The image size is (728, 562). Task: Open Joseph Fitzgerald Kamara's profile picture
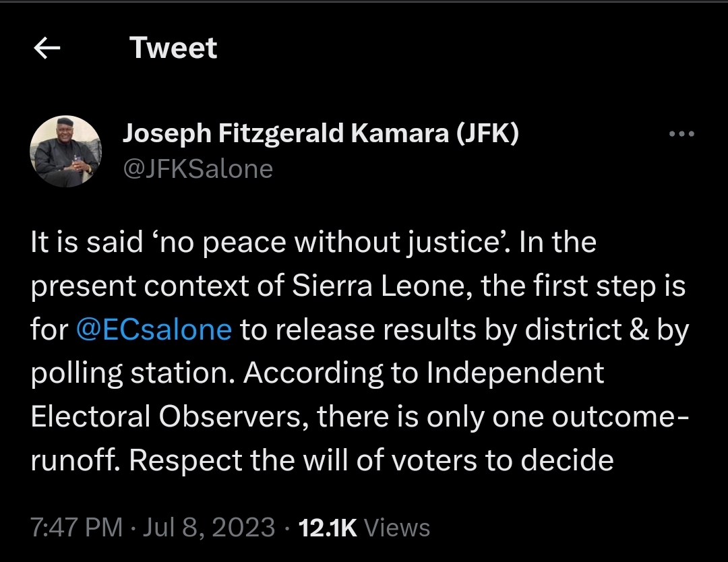pos(65,151)
